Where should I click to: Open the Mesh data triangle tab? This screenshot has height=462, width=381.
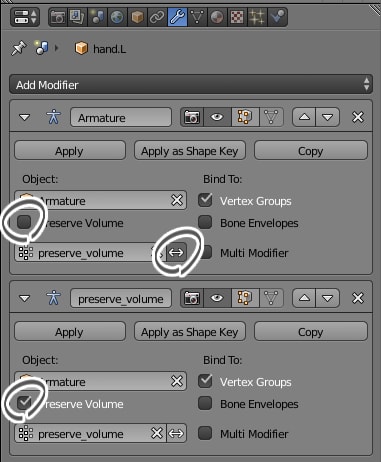tap(197, 17)
